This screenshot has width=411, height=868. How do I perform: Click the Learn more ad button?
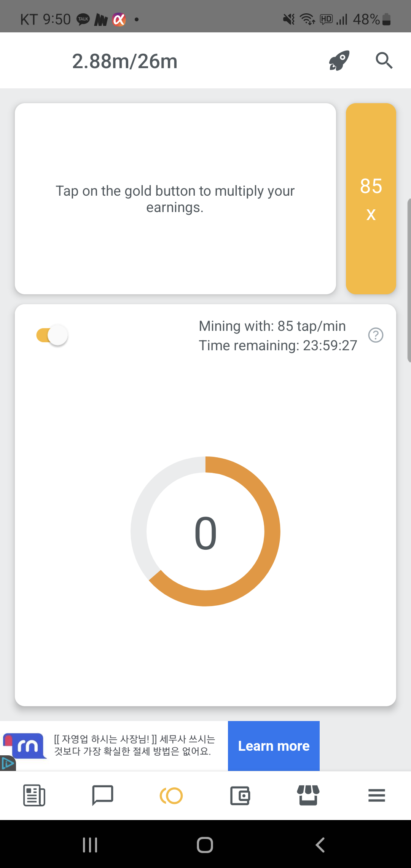click(274, 746)
